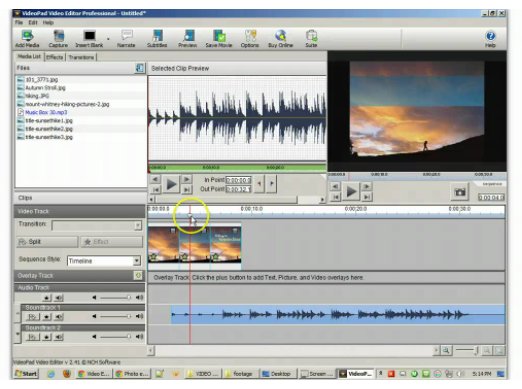
Task: Click the blue set Out Point flag
Action: coord(272,184)
